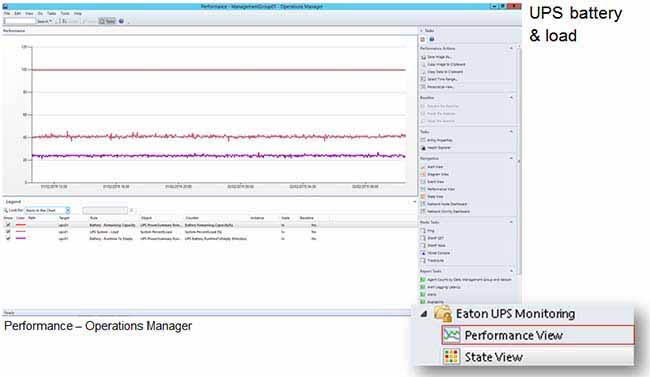Select Eaton UPS Monitoring folder

click(x=505, y=314)
